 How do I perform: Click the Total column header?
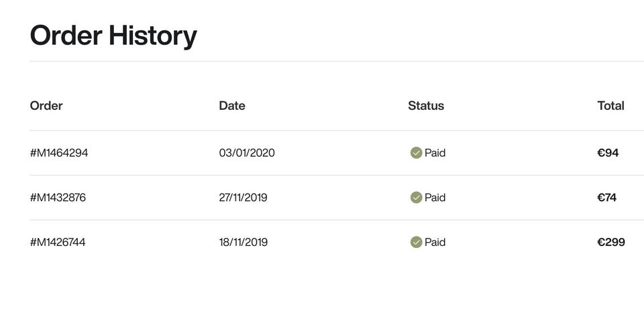(x=610, y=105)
